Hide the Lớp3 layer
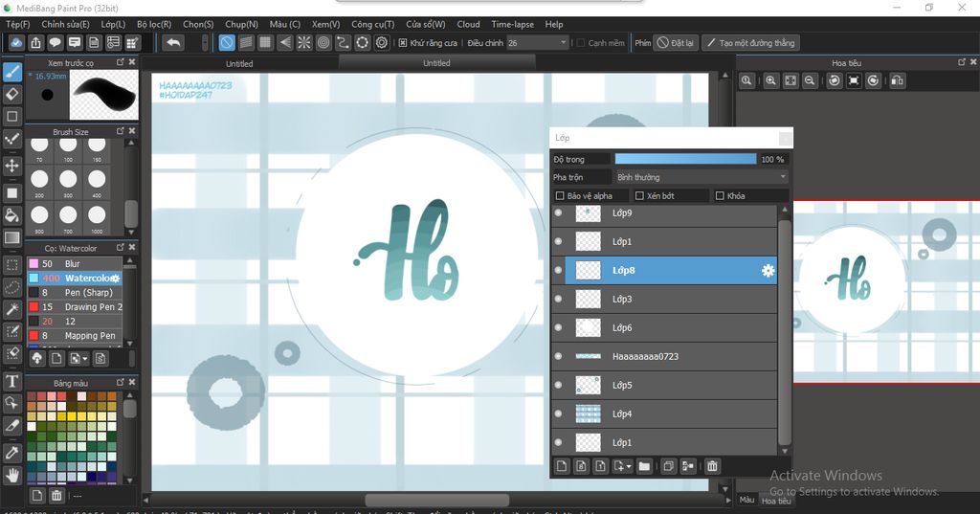Image resolution: width=980 pixels, height=514 pixels. 558,299
